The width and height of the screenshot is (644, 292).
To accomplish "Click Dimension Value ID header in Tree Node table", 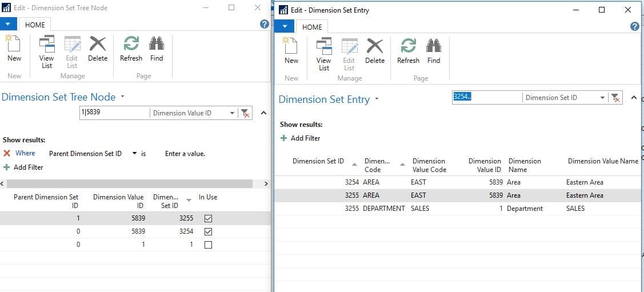I will 118,201.
